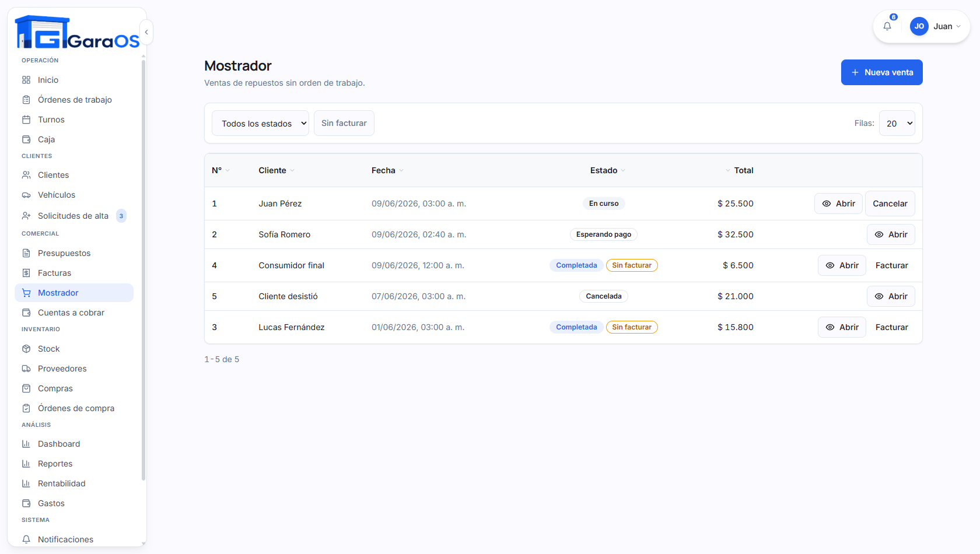The image size is (980, 554).
Task: Open Lucas Fernández's sale with Abrir
Action: 842,327
